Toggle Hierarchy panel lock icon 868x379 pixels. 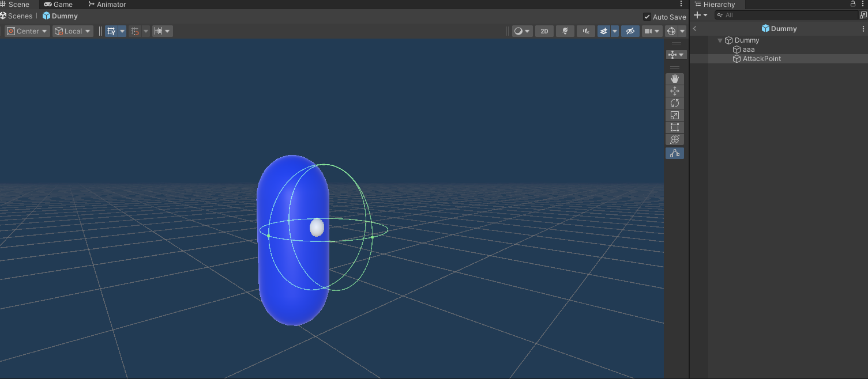pos(853,4)
